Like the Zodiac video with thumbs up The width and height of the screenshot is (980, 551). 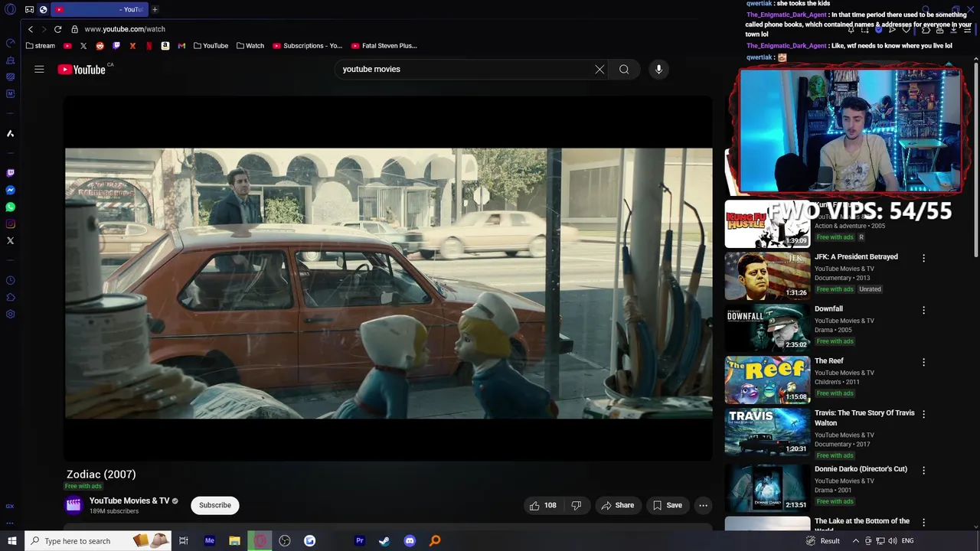pyautogui.click(x=544, y=505)
